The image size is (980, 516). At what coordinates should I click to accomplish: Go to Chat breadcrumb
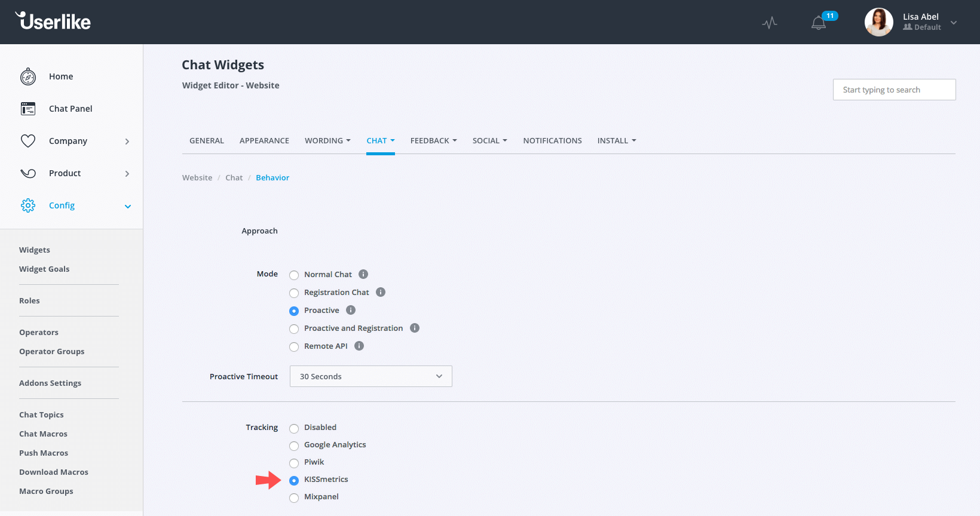pos(234,178)
